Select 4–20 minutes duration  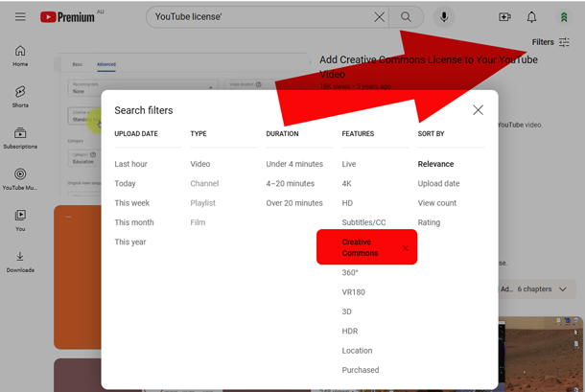[x=291, y=183]
